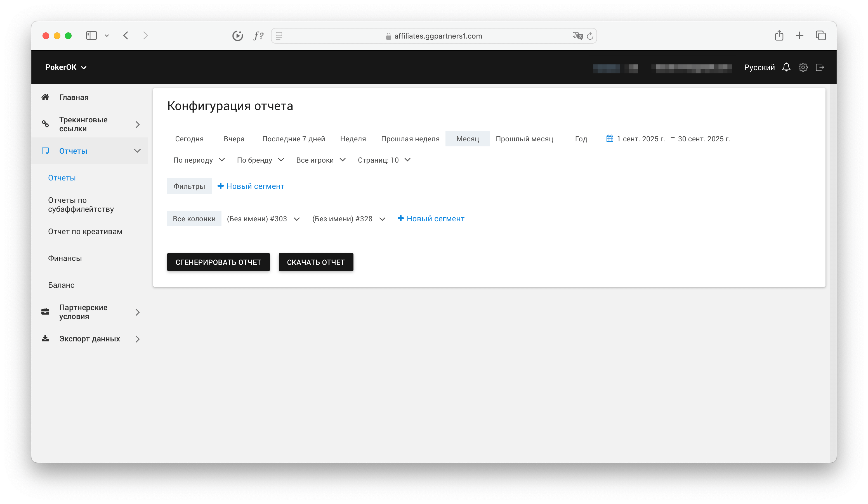Select the Месяц period tab
The image size is (868, 504).
click(x=467, y=139)
